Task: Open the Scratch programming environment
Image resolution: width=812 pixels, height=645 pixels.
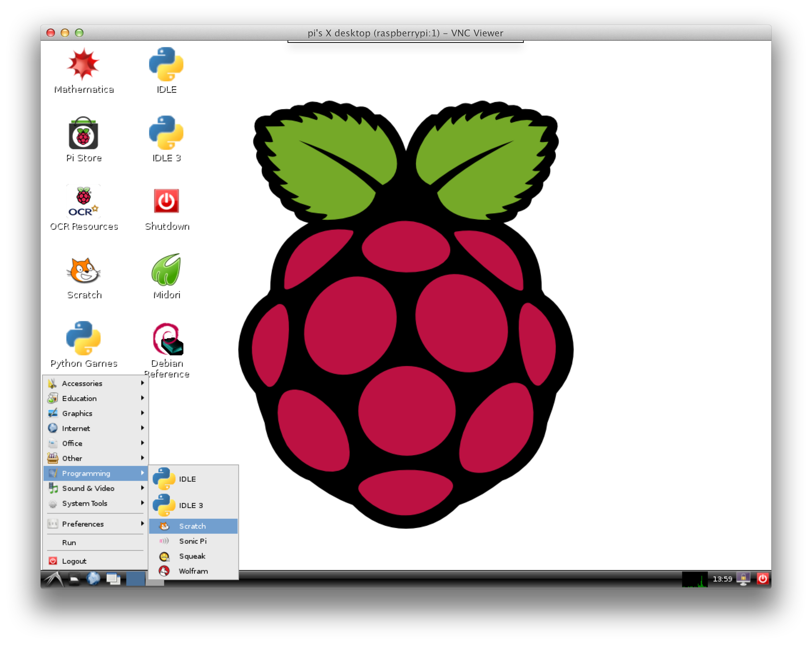Action: (x=191, y=526)
